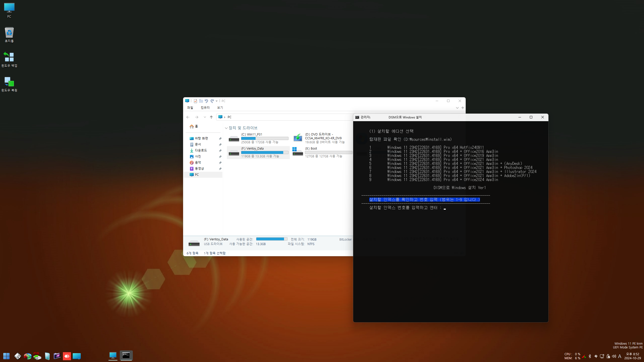Select PC in the navigation pane

(x=203, y=175)
